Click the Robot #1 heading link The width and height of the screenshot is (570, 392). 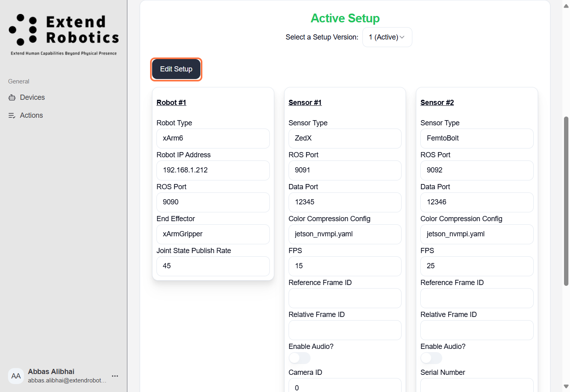171,103
